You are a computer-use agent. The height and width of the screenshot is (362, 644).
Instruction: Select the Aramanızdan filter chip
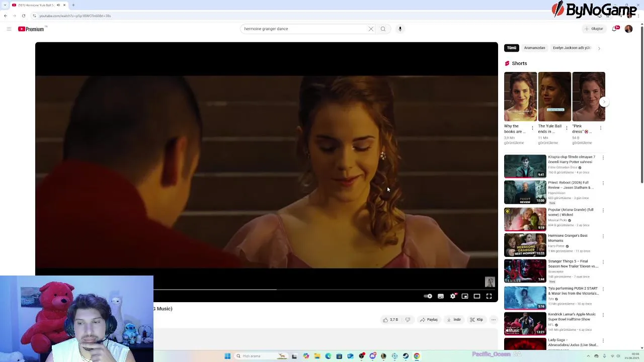tap(534, 48)
